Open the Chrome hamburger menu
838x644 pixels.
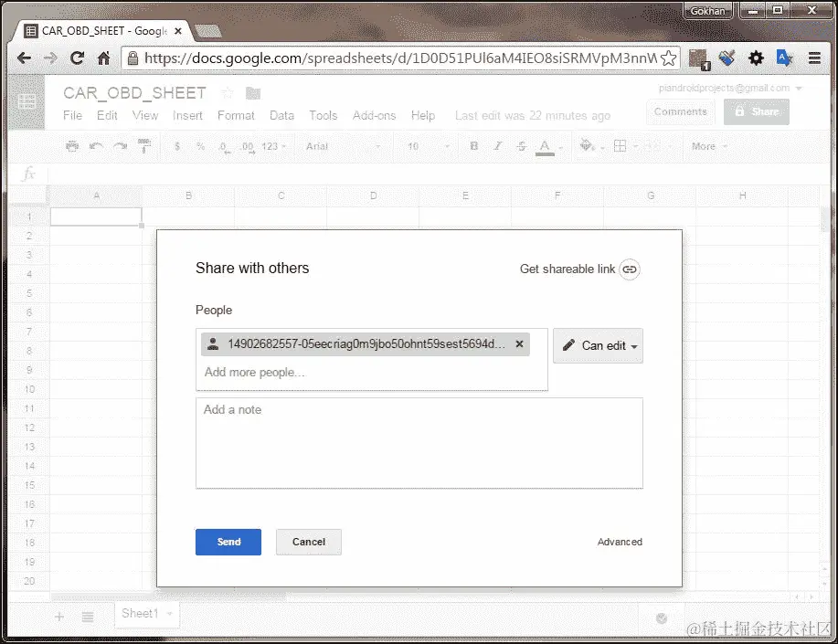coord(814,58)
